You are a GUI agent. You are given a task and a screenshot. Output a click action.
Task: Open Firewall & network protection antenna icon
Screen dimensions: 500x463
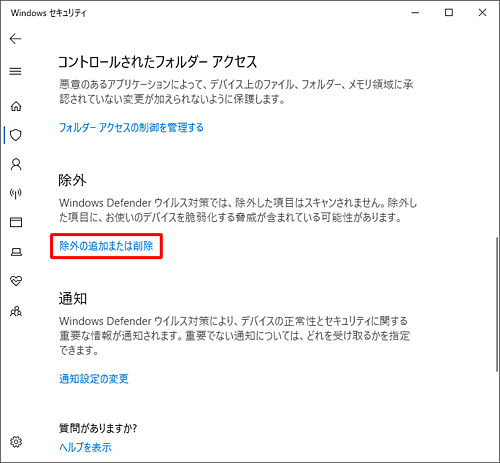point(16,193)
